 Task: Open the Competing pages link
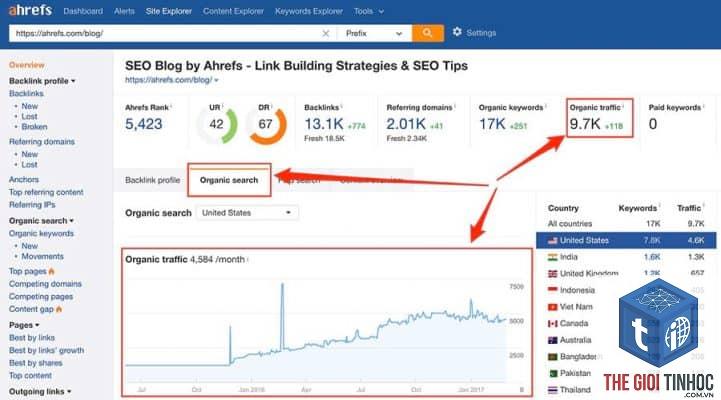pyautogui.click(x=41, y=297)
